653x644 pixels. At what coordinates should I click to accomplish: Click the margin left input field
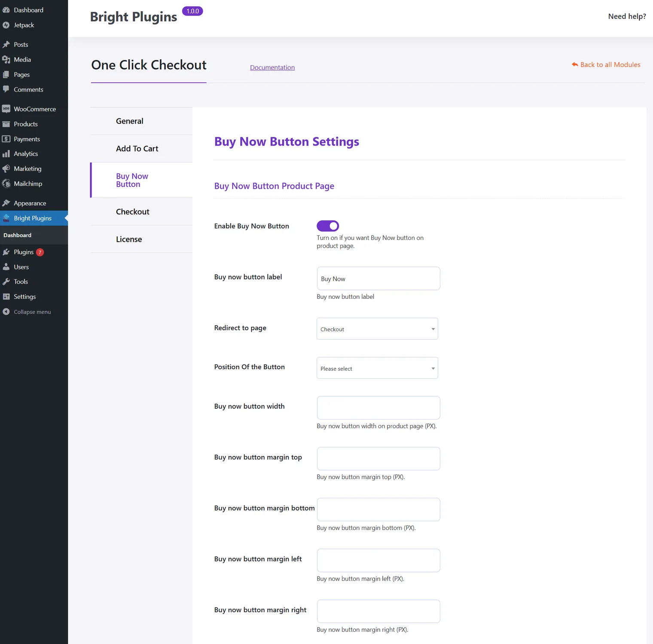(x=378, y=560)
